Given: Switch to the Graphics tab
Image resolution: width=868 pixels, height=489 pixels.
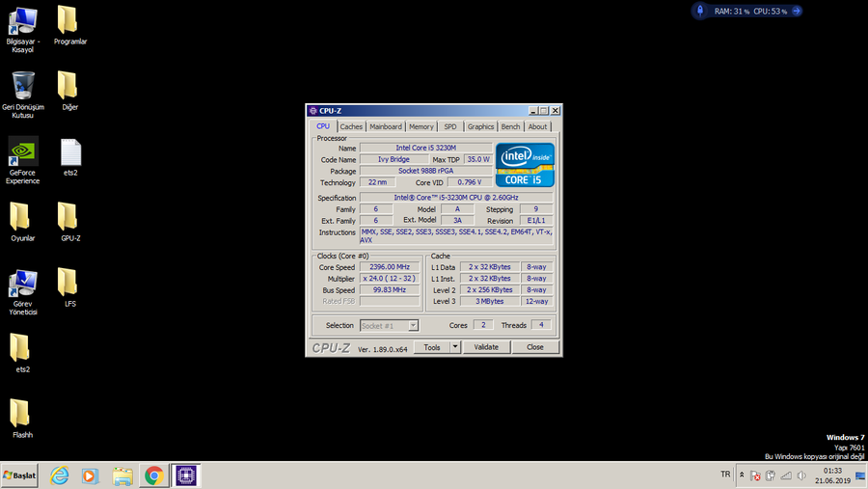Looking at the screenshot, I should pos(480,126).
